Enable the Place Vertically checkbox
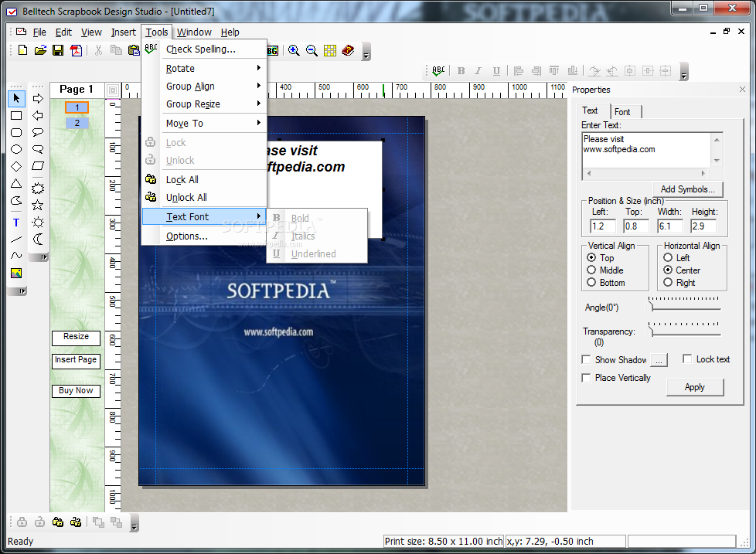756x554 pixels. [x=586, y=378]
